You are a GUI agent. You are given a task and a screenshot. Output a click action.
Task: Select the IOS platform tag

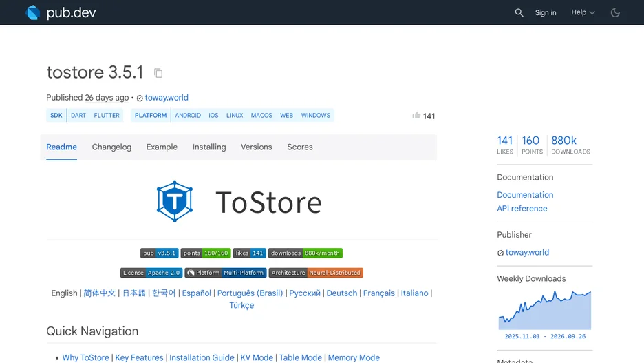(x=213, y=116)
